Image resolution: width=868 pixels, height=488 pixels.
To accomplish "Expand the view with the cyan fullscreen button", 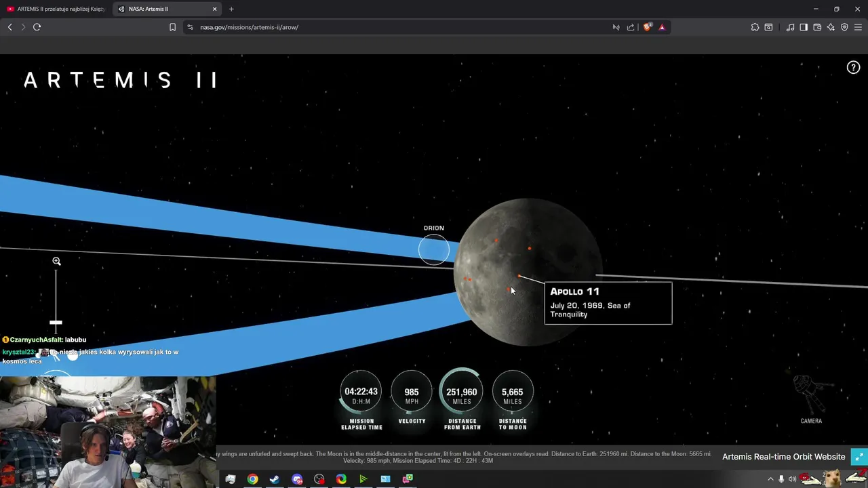I will 859,457.
